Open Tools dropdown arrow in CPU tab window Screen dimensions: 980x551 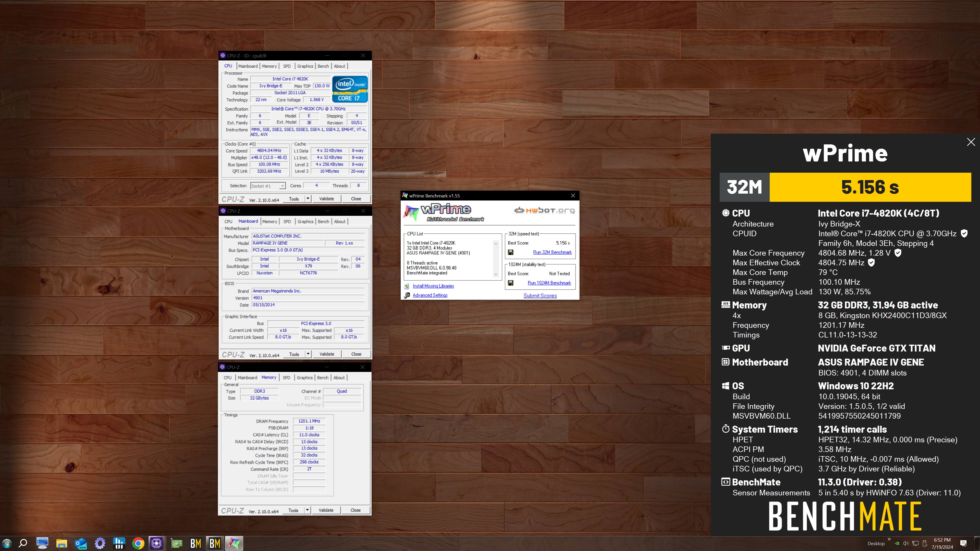[308, 198]
